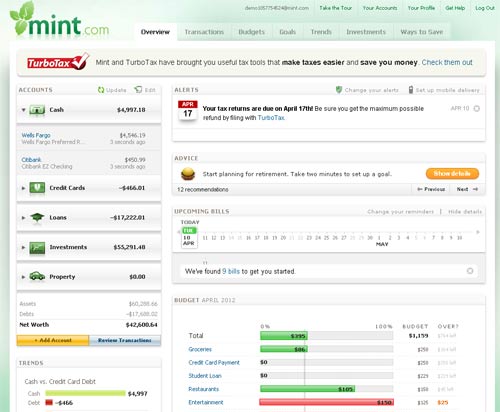Dismiss the tax return alert using its circle

[x=477, y=108]
